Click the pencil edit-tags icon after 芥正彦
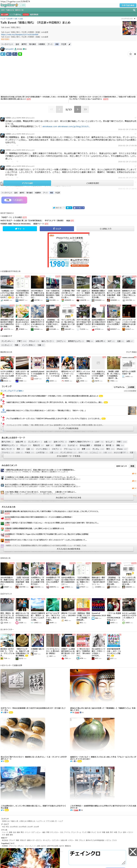Viewport: 137px width, 868px height. [x=70, y=44]
